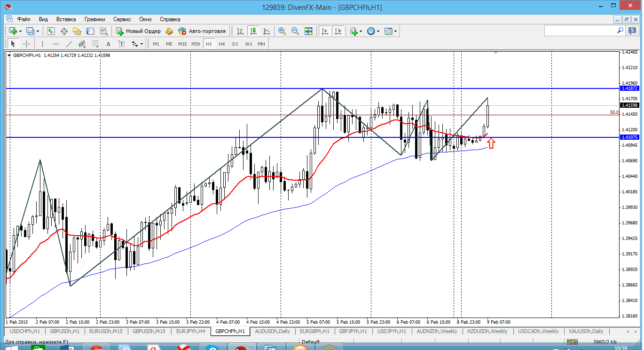
Task: Switch chart to bar chart type
Action: tap(240, 31)
